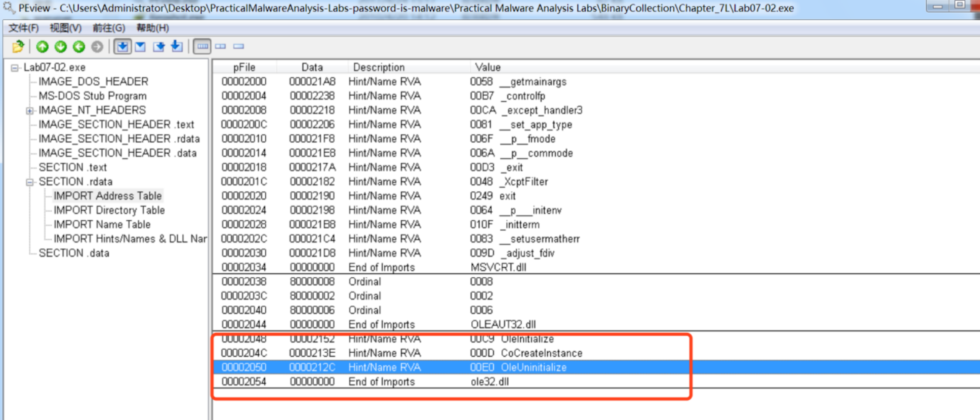Screen dimensions: 980x420
Task: Collapse the Lab07-02.exe root tree node
Action: point(15,68)
